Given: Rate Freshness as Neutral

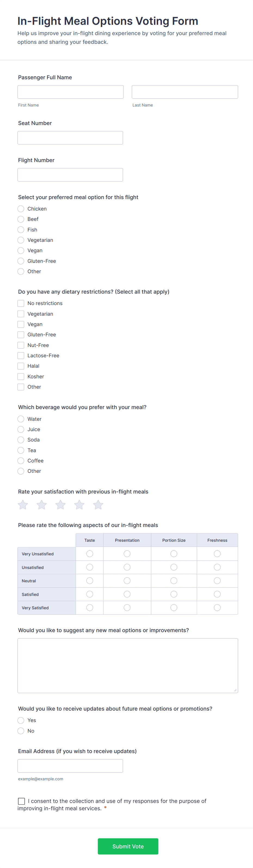Looking at the screenshot, I should tap(217, 581).
